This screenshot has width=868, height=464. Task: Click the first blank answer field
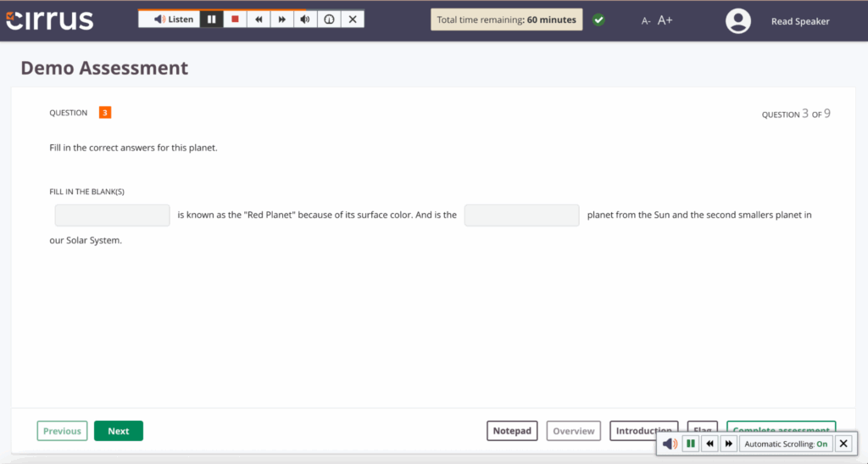click(113, 215)
